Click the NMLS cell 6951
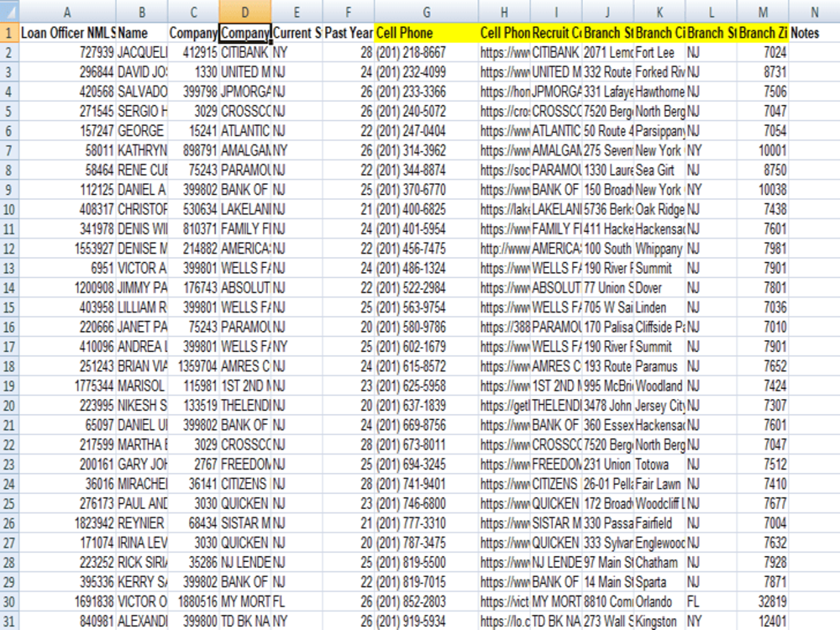The width and height of the screenshot is (840, 630). coord(67,269)
